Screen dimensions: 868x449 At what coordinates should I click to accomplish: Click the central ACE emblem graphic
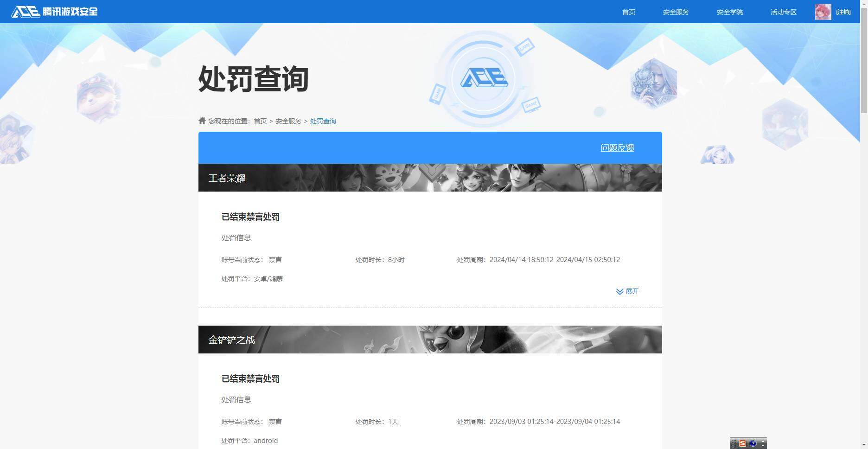click(x=484, y=78)
